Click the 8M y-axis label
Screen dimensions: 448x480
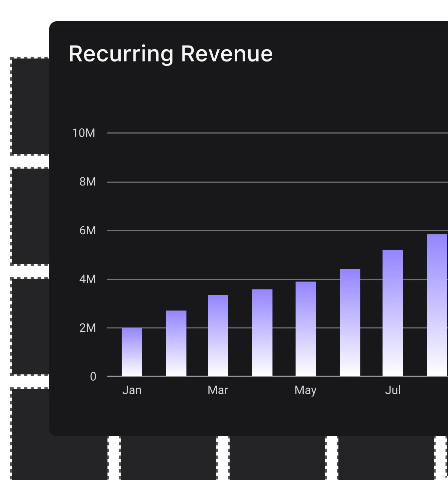[x=87, y=182]
